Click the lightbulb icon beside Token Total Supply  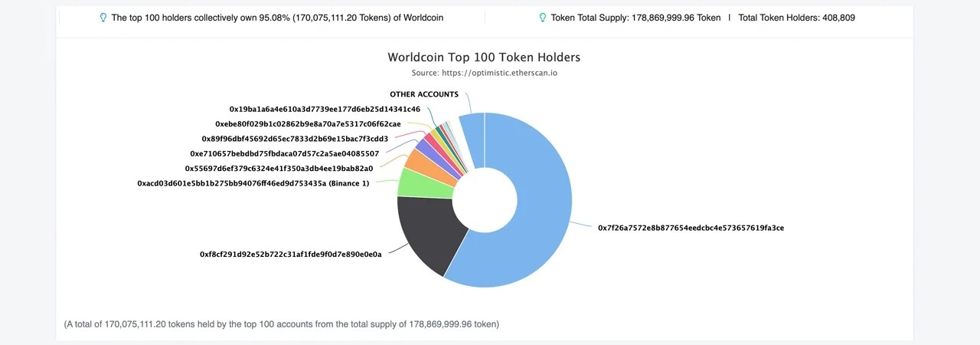543,18
